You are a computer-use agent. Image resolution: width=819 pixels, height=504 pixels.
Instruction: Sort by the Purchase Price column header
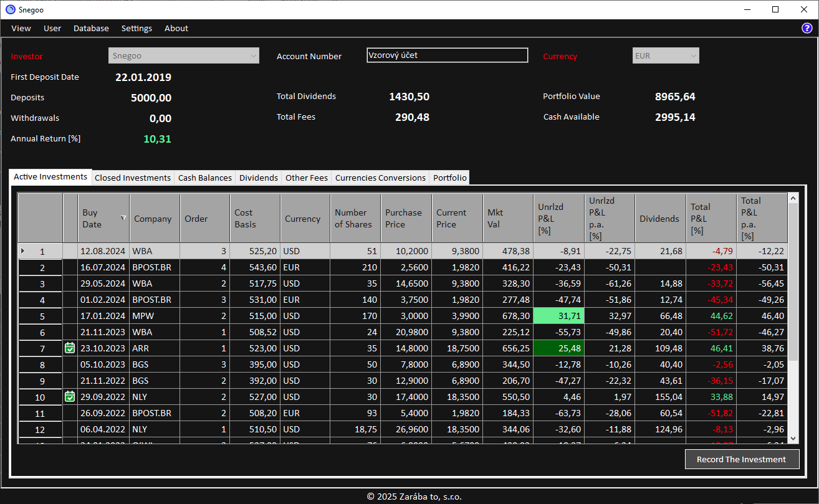click(406, 219)
